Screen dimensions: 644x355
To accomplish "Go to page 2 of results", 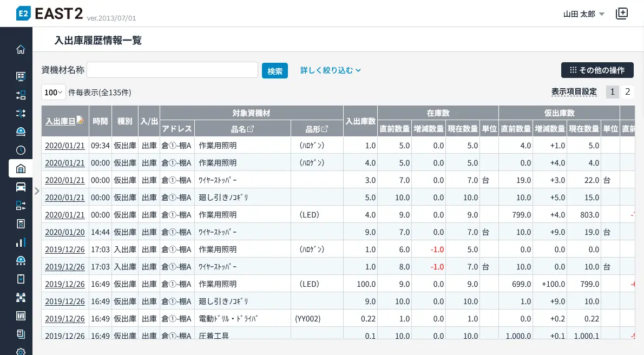I will click(x=628, y=91).
